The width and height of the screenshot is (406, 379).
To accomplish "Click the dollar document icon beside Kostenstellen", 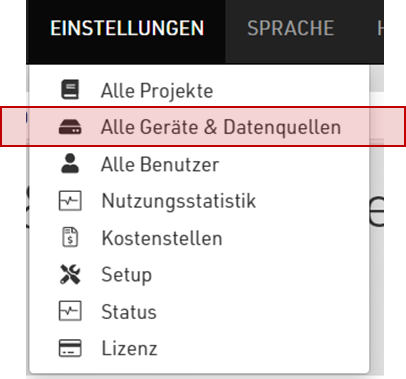I will pyautogui.click(x=70, y=237).
